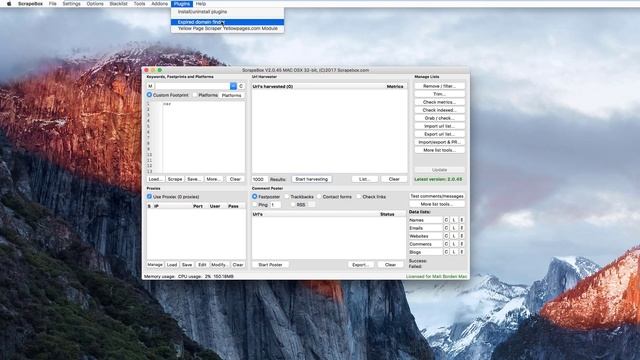This screenshot has width=640, height=360.
Task: Click the Ping count field
Action: point(275,204)
